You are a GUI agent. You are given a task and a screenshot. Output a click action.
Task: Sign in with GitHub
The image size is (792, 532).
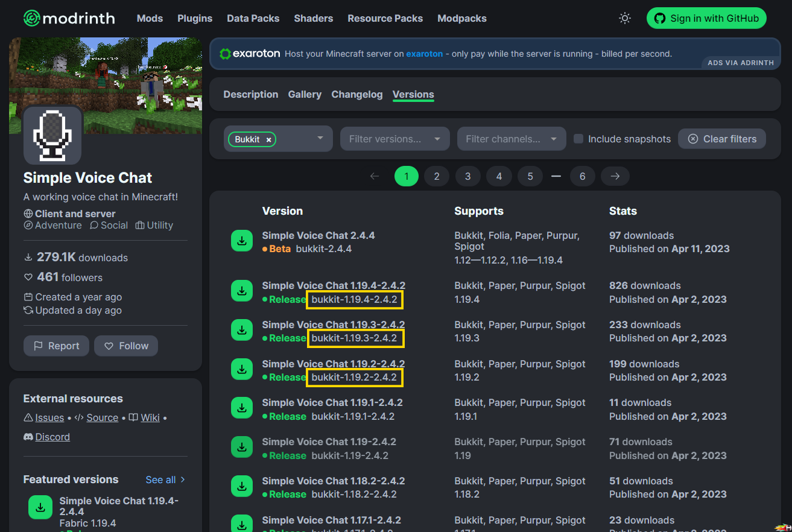click(x=706, y=18)
